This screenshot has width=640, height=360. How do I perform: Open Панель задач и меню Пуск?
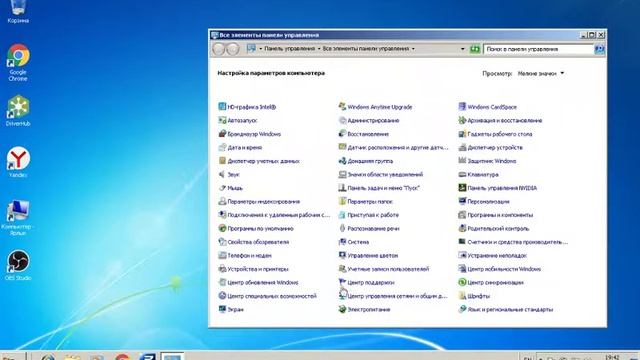click(x=383, y=188)
